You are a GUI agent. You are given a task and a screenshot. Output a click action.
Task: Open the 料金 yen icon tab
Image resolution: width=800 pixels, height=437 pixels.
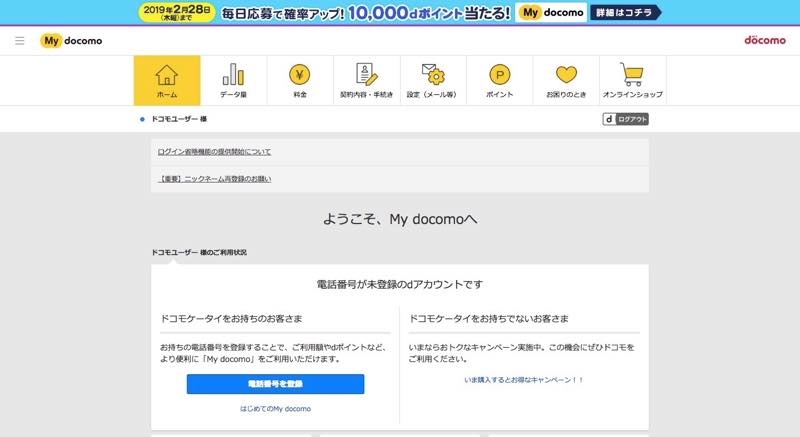[300, 81]
